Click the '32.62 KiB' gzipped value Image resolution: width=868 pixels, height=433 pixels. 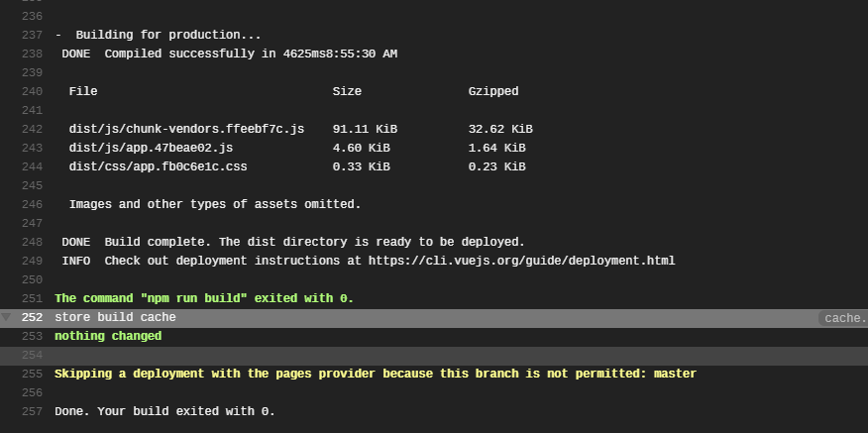tap(500, 129)
